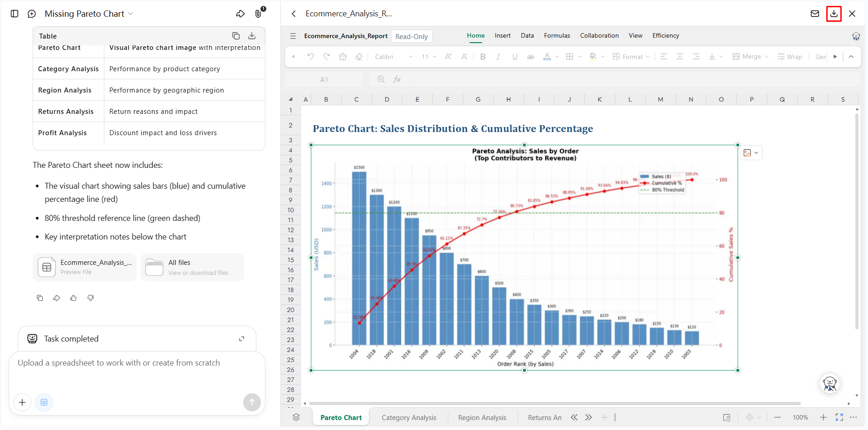Open the Formulas menu tab
868x430 pixels.
coord(557,35)
